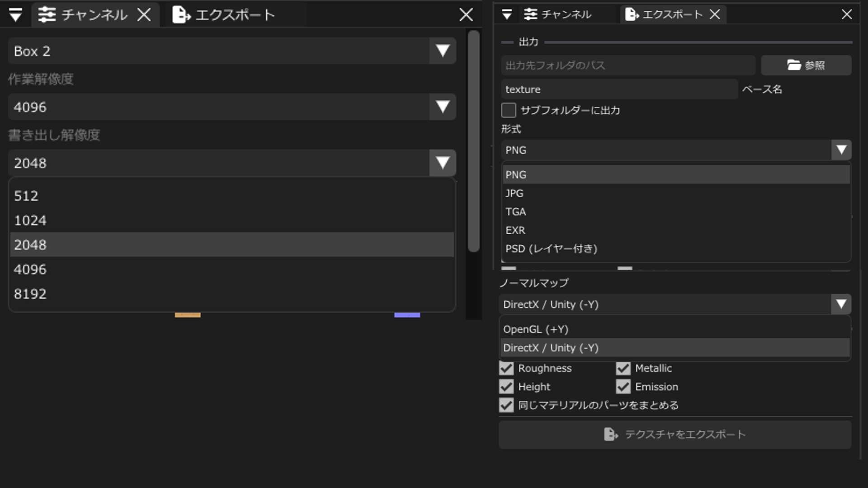Select TGA format option

pyautogui.click(x=676, y=211)
